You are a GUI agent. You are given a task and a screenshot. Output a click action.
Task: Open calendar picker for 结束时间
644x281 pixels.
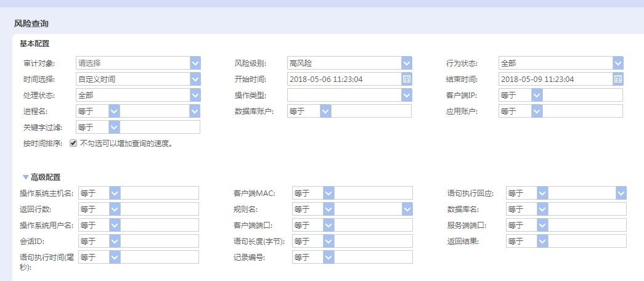[x=618, y=79]
